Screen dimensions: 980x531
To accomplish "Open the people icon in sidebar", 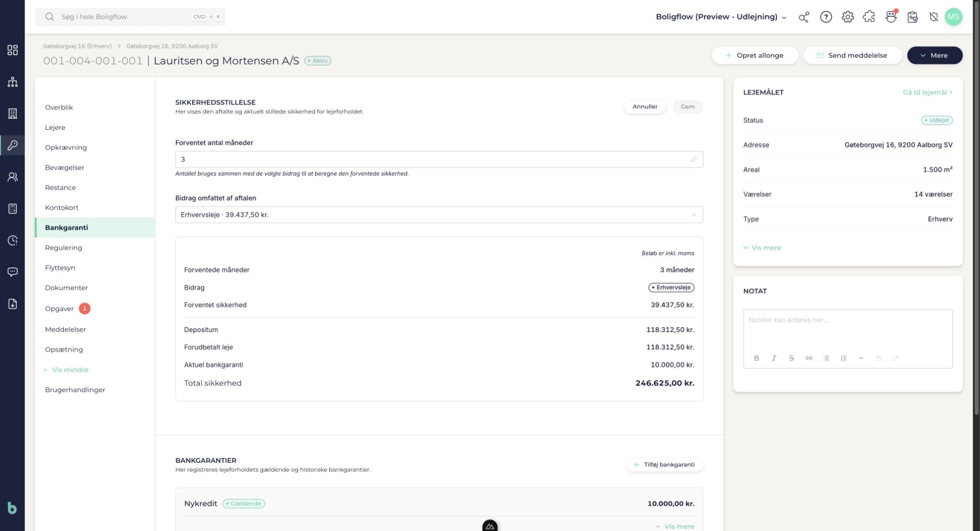I will [x=12, y=177].
